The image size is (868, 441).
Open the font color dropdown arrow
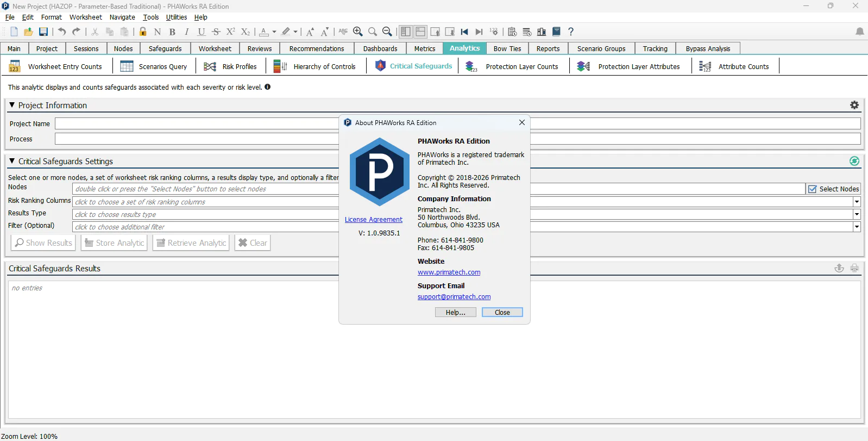[x=274, y=32]
